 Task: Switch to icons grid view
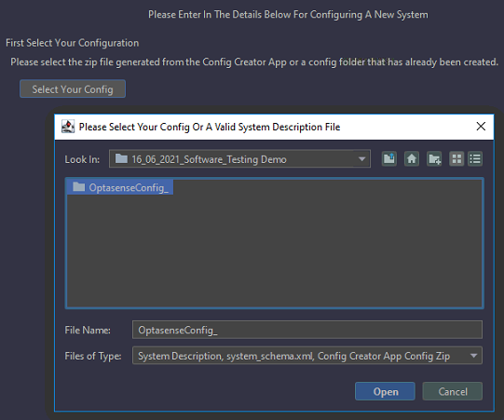click(x=456, y=158)
